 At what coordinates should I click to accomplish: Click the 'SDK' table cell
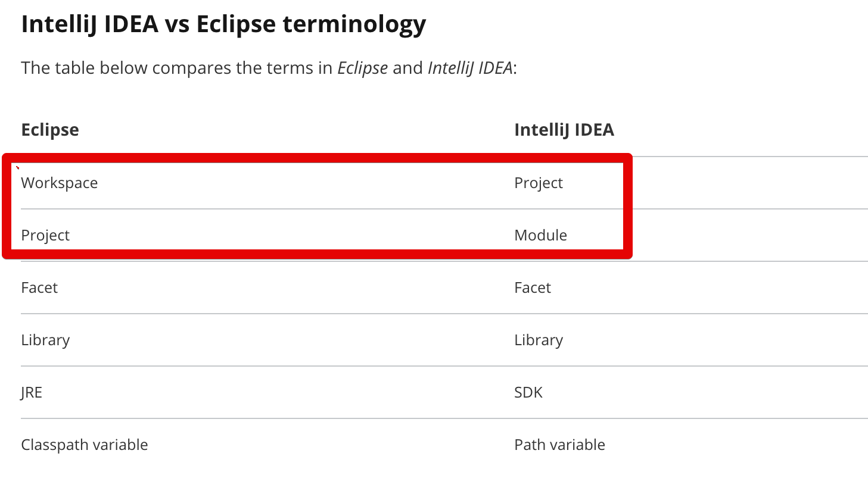[528, 392]
